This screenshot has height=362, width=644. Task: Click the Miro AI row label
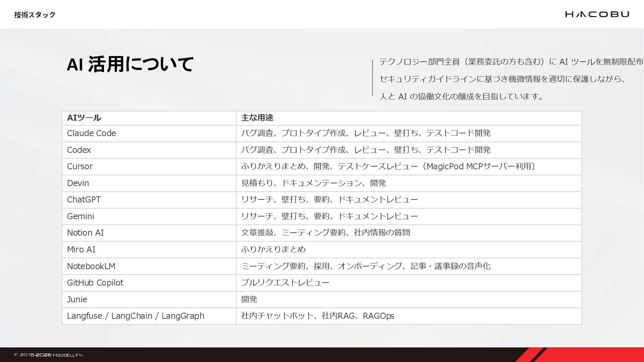pos(81,250)
